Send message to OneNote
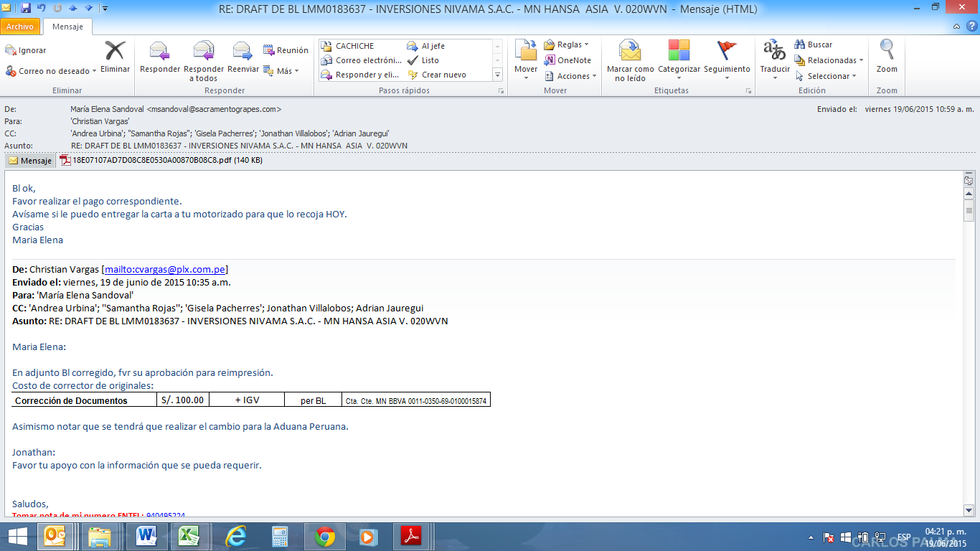This screenshot has height=551, width=980. (567, 60)
